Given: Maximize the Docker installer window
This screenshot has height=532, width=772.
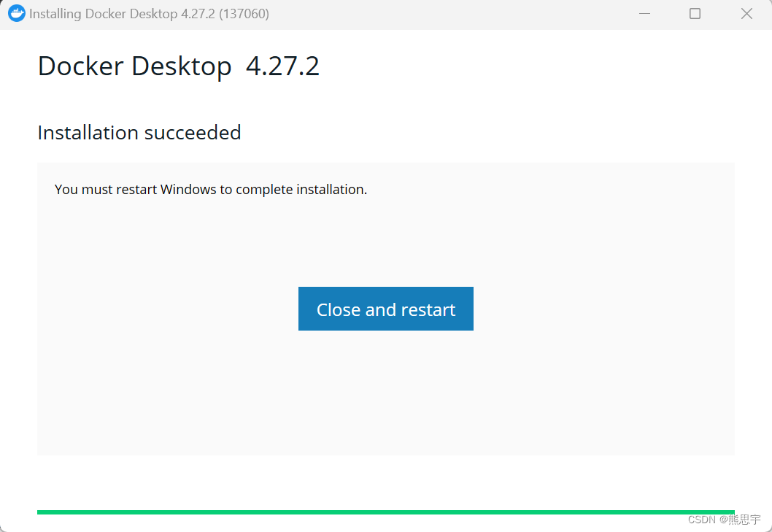Looking at the screenshot, I should click(x=695, y=13).
